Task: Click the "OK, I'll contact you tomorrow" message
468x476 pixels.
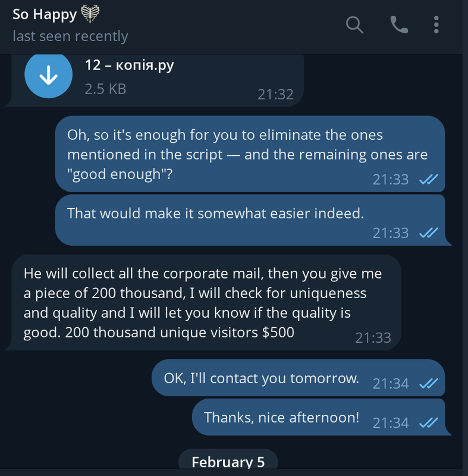Action: pyautogui.click(x=262, y=378)
